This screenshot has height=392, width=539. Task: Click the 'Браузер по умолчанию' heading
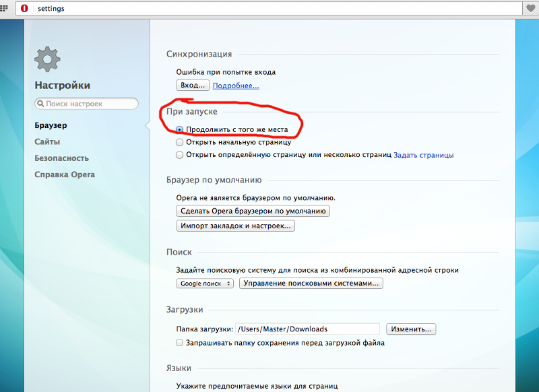(x=214, y=180)
